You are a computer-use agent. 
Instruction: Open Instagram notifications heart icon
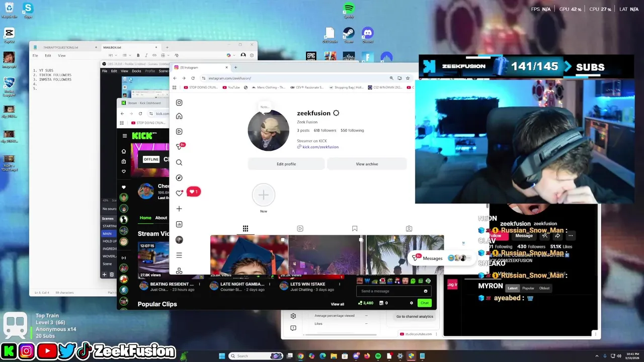[179, 193]
